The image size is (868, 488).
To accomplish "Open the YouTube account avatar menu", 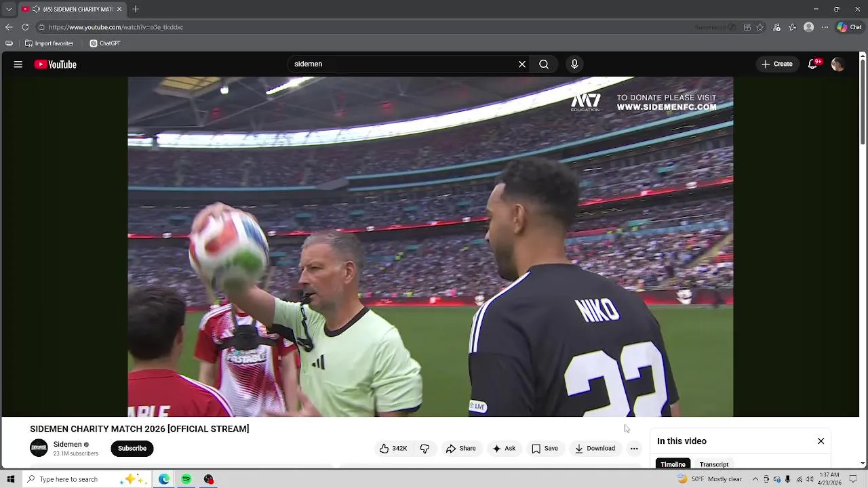I will coord(838,64).
